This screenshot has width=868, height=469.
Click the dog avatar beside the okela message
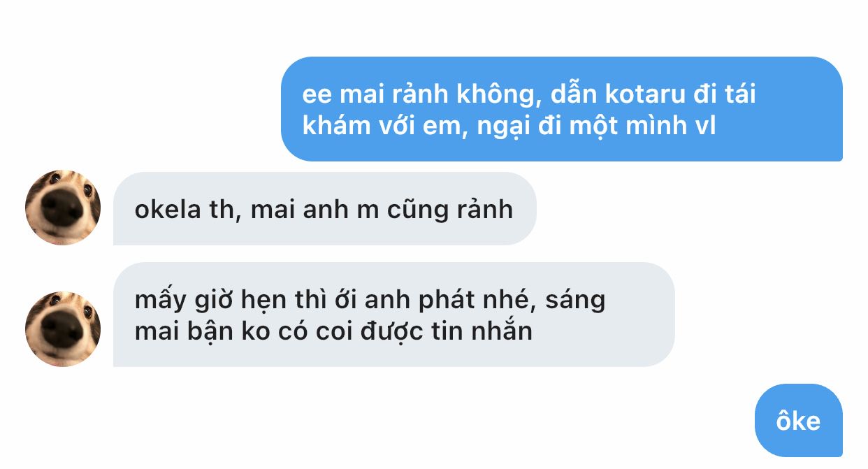click(63, 208)
